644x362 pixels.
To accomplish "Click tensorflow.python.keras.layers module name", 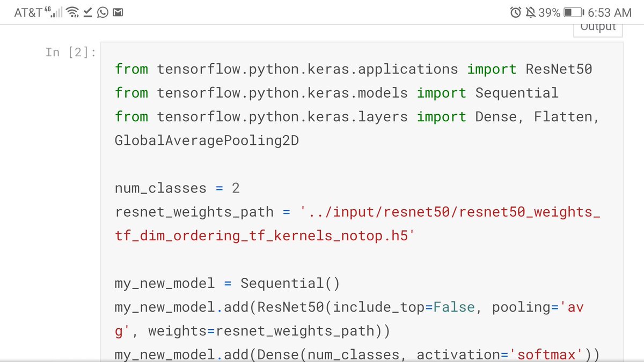I will 282,117.
